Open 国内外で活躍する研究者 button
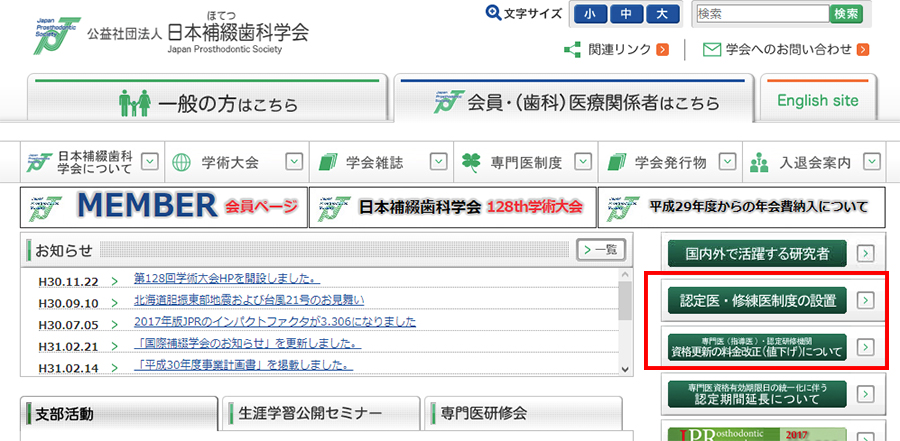The width and height of the screenshot is (900, 441). click(757, 253)
